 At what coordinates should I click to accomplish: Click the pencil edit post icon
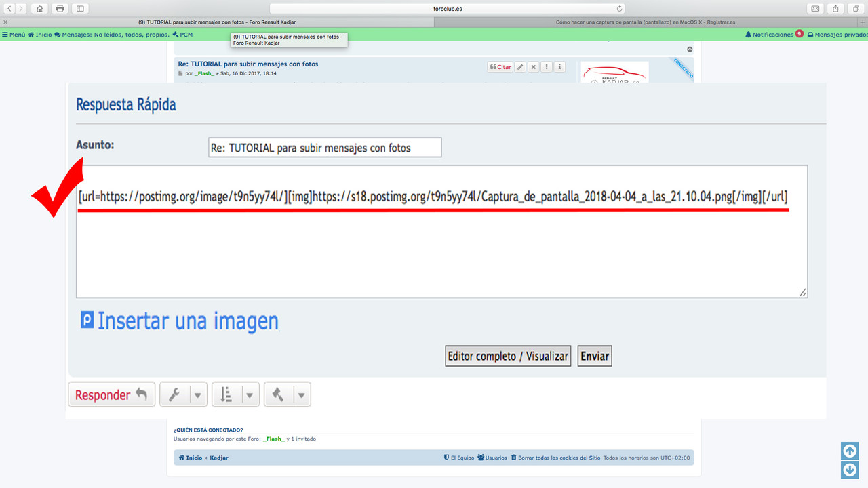pyautogui.click(x=520, y=67)
